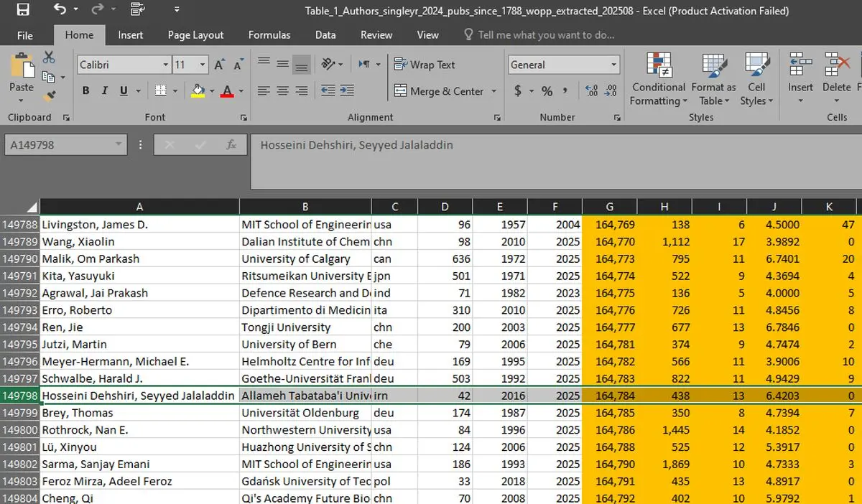Image resolution: width=862 pixels, height=504 pixels.
Task: Open the Name Box dropdown arrow
Action: pyautogui.click(x=119, y=145)
